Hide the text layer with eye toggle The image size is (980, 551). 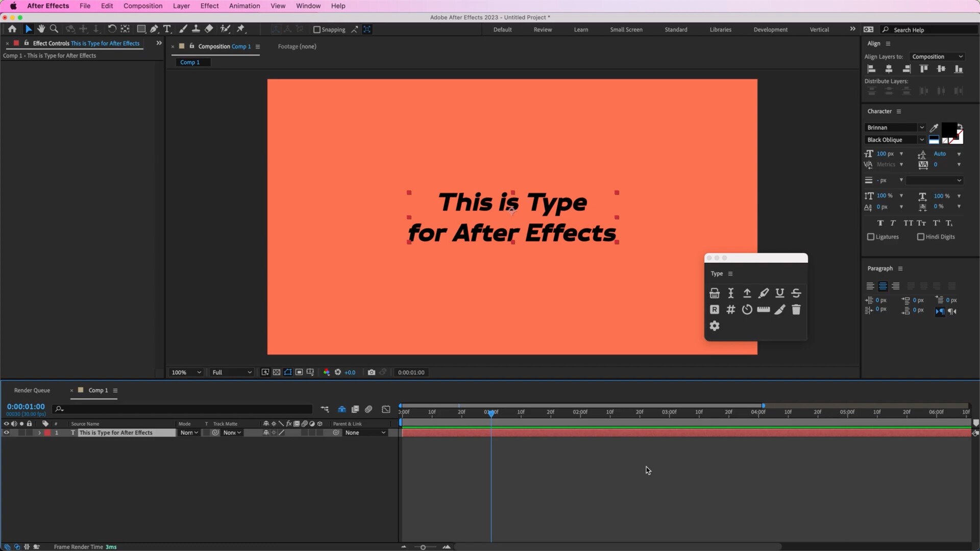6,433
